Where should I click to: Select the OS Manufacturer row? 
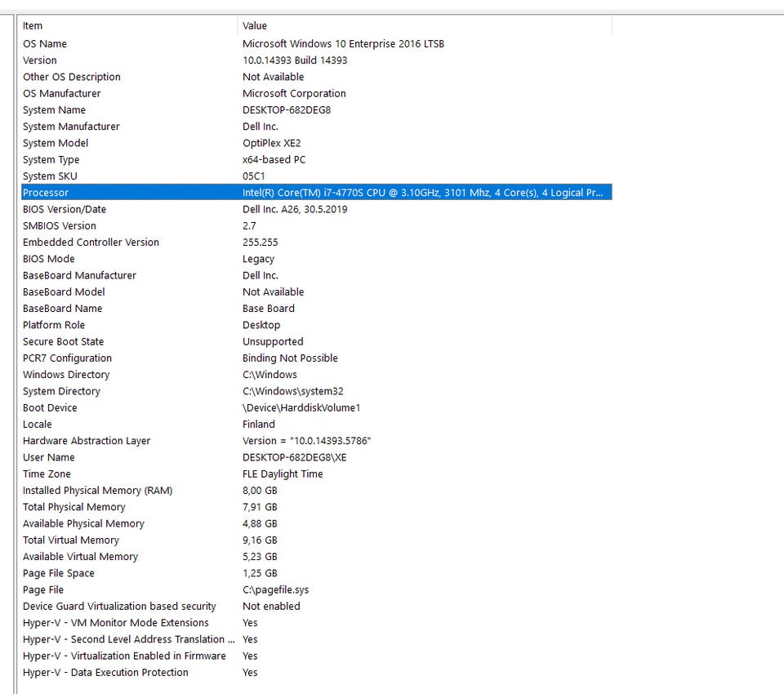[317, 93]
